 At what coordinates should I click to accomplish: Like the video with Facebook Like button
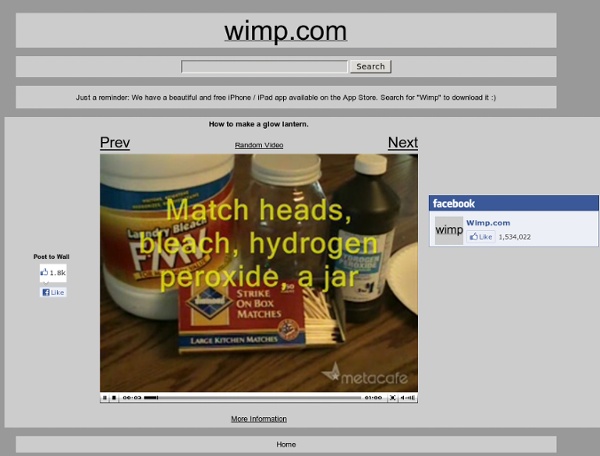click(x=53, y=292)
